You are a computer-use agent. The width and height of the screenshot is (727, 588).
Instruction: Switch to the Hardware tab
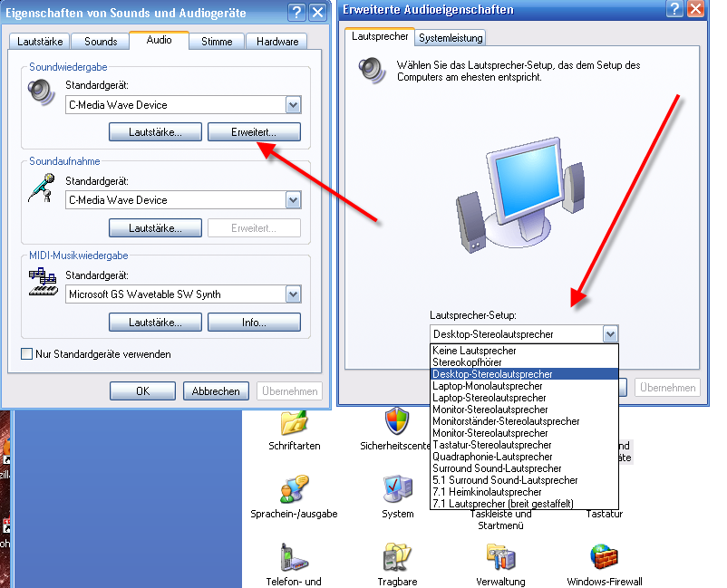277,42
